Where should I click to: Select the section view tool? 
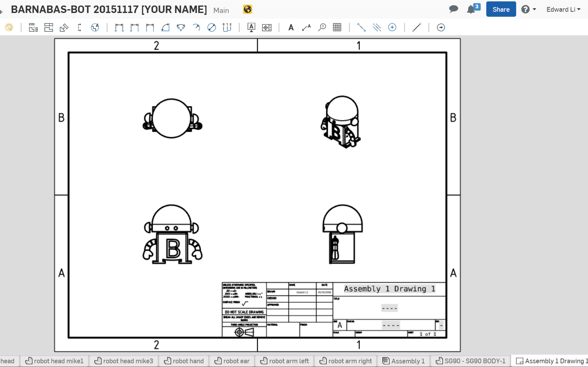80,28
